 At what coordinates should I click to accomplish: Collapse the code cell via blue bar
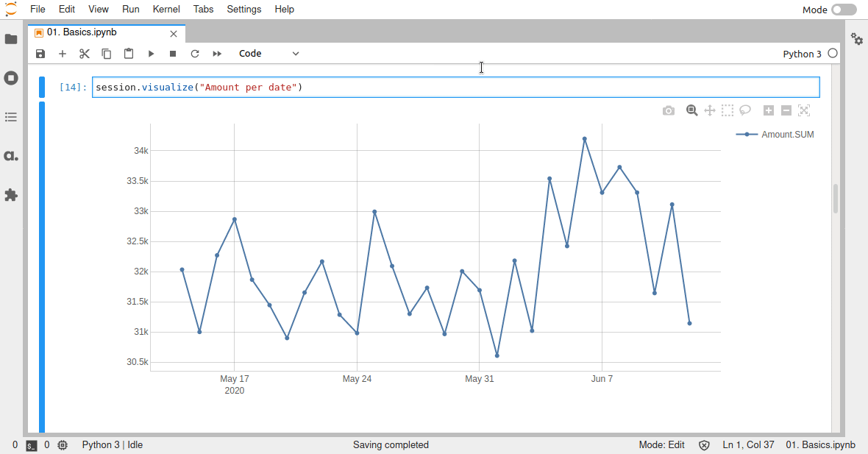click(x=42, y=88)
